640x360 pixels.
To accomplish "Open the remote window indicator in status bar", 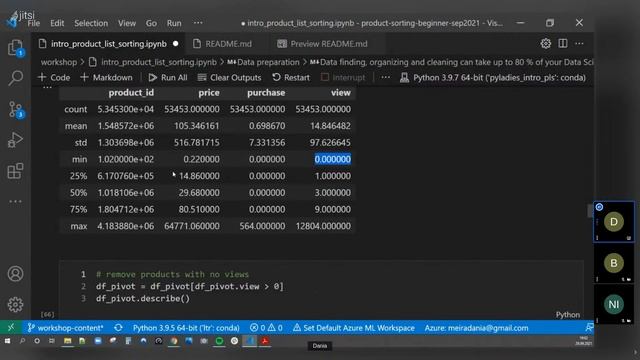I will [11, 328].
